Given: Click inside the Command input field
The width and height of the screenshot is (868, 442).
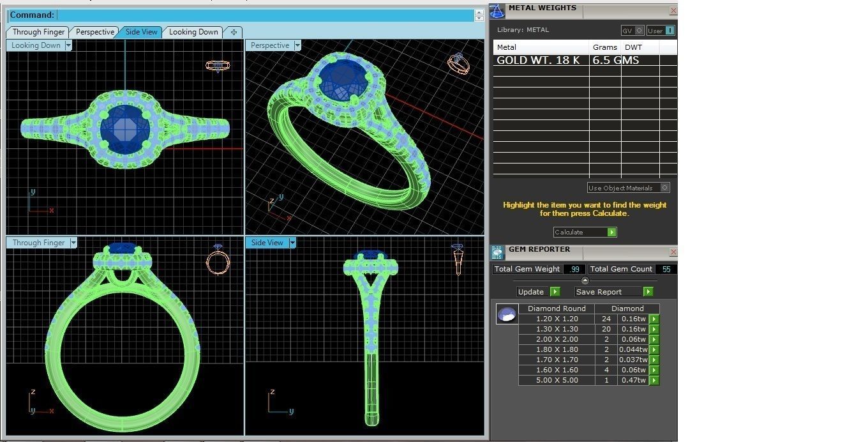Looking at the screenshot, I should [x=266, y=15].
